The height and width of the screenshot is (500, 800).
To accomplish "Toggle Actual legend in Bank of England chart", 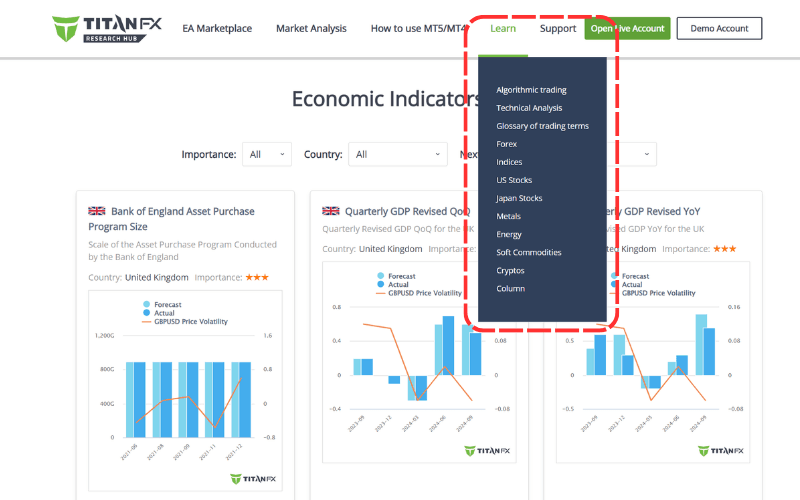I will click(x=161, y=313).
